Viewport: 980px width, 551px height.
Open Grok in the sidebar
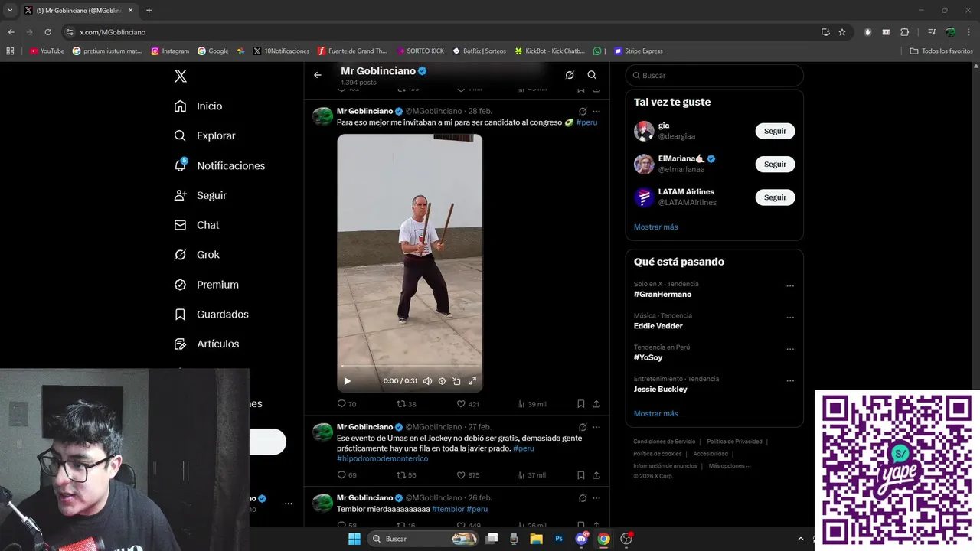pyautogui.click(x=197, y=255)
